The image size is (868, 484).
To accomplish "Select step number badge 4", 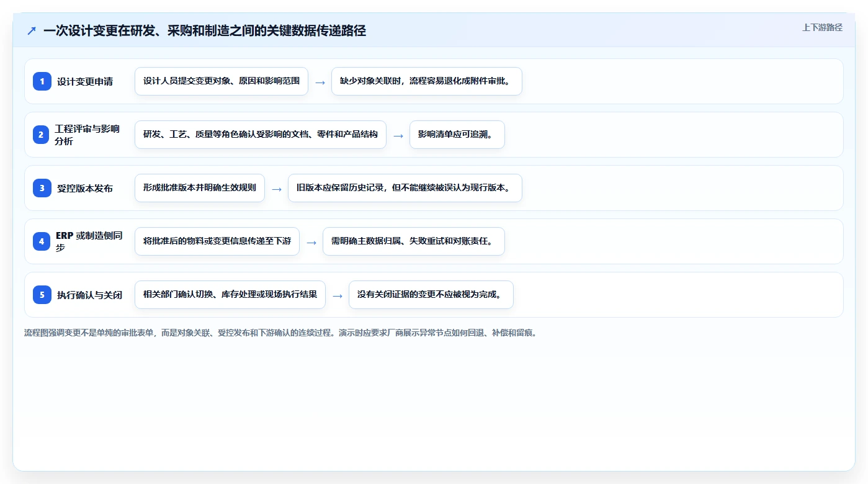I will [x=42, y=241].
